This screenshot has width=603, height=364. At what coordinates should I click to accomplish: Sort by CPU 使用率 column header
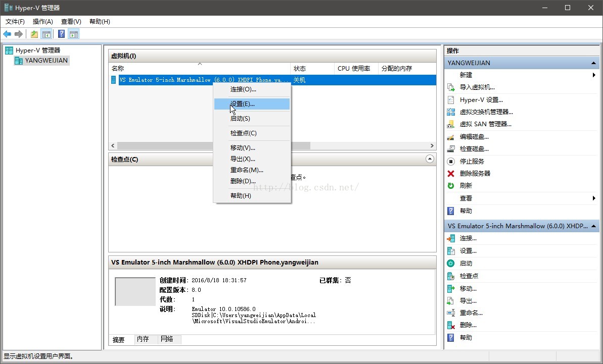point(356,68)
